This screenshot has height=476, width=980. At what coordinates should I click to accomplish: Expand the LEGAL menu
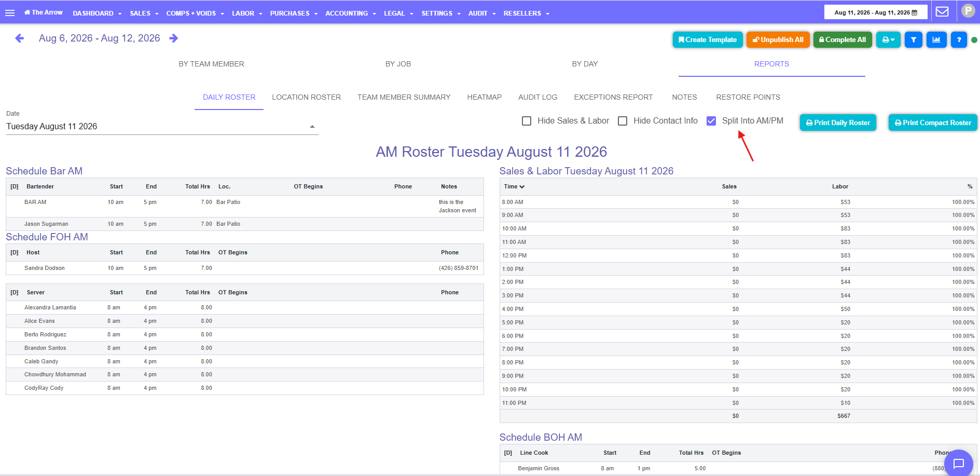[398, 13]
